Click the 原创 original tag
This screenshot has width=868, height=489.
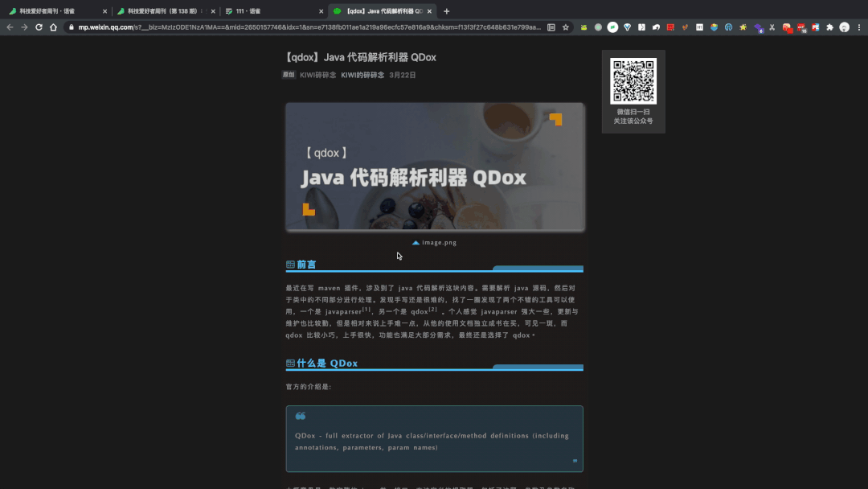tap(289, 75)
